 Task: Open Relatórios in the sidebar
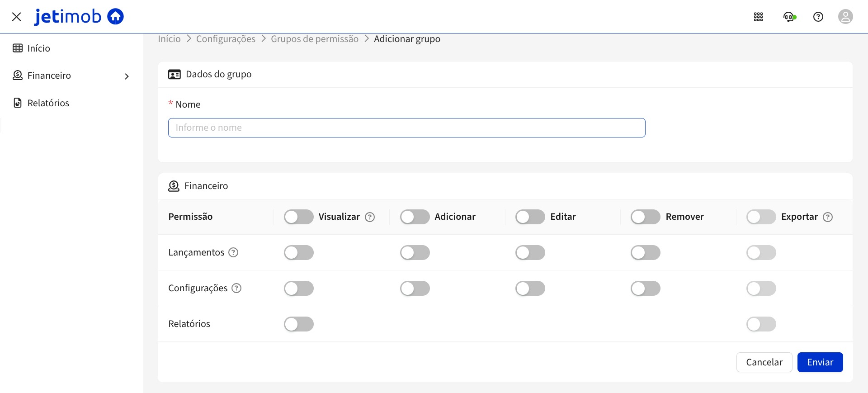48,103
